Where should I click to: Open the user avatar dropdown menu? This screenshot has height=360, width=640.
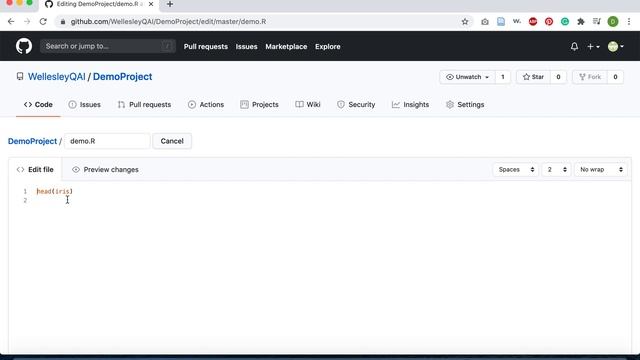[x=616, y=47]
